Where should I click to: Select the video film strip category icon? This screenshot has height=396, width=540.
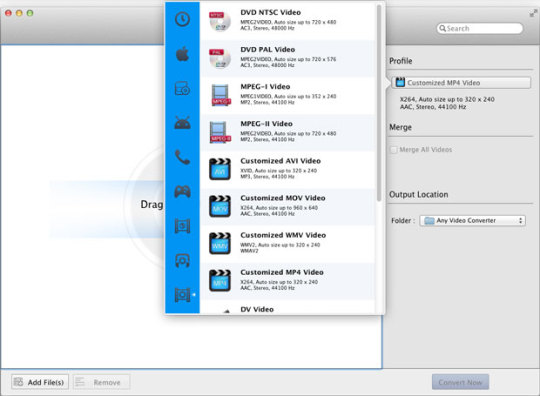pos(182,295)
